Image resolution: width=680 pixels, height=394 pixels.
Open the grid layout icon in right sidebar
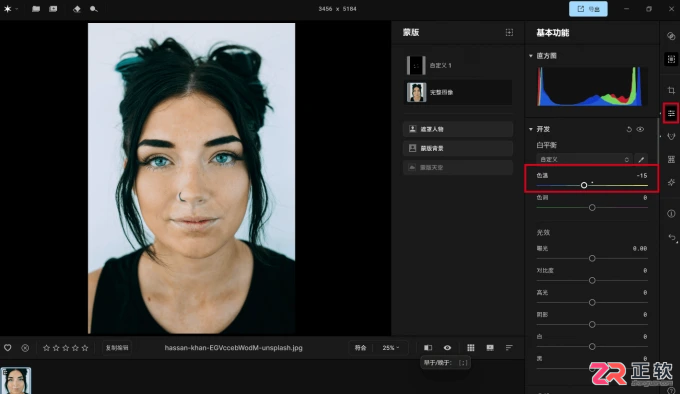coord(671,160)
